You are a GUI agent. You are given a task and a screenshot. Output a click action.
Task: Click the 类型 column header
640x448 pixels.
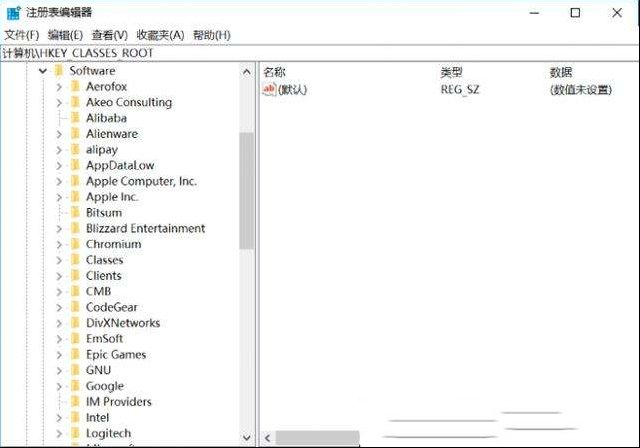(451, 73)
